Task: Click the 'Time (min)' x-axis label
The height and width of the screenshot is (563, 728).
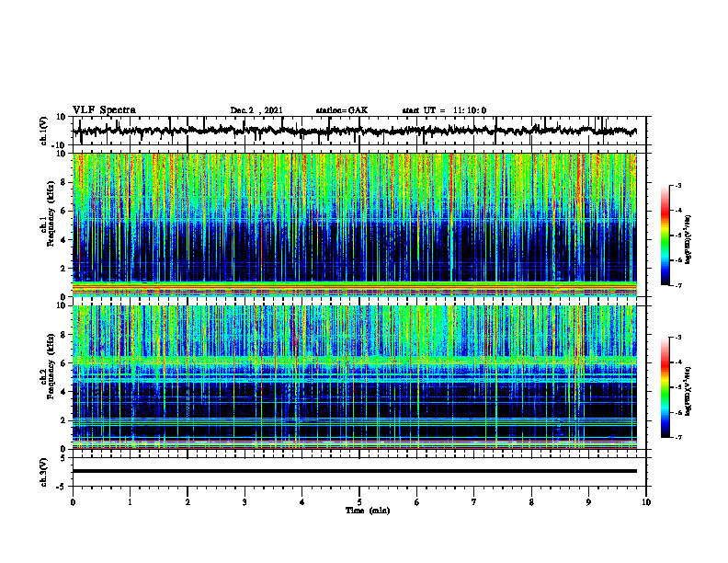Action: (368, 511)
